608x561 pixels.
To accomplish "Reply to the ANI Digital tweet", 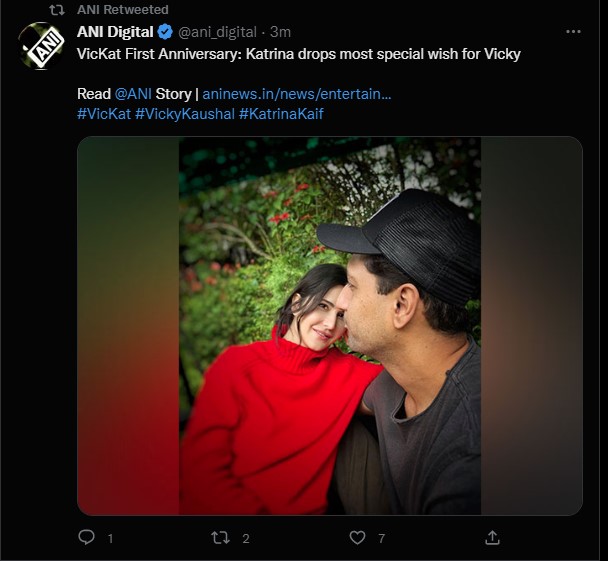I will [87, 538].
